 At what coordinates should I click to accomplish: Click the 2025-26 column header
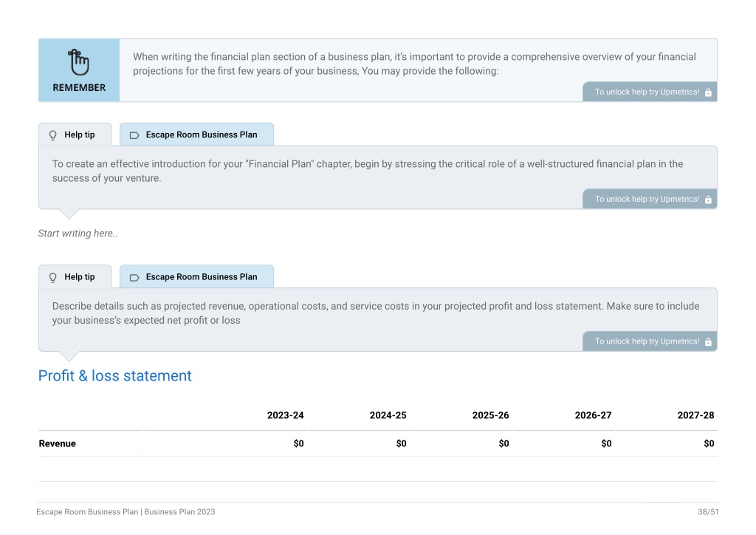490,415
